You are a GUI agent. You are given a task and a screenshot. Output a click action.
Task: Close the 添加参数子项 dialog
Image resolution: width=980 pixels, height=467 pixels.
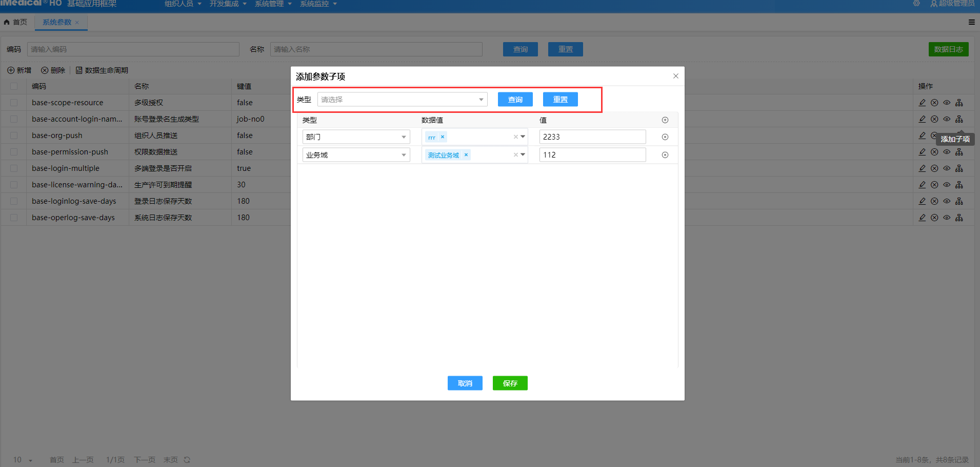675,76
